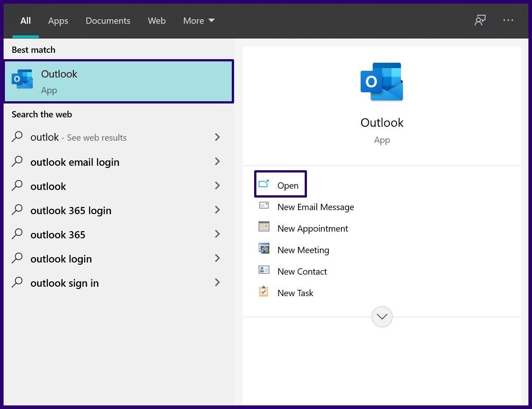Expand the More dropdown
Image resolution: width=532 pixels, height=409 pixels.
[199, 21]
